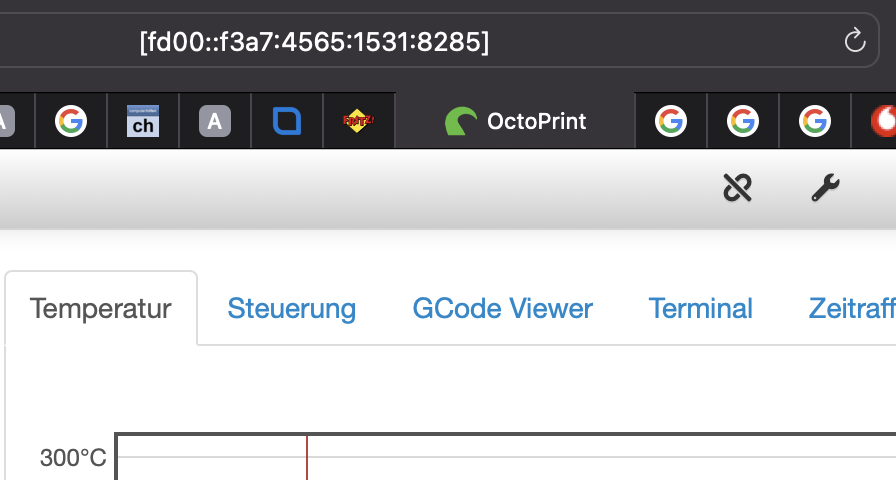
Task: Switch to the FRITZ! browser tab
Action: [358, 122]
